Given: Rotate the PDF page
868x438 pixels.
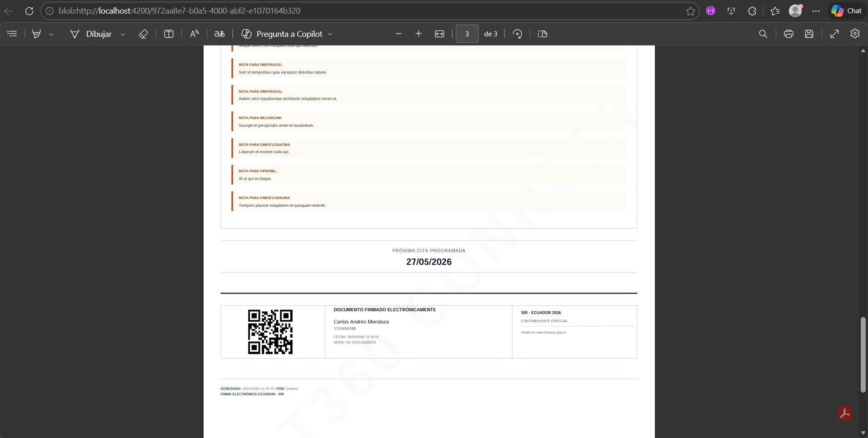Looking at the screenshot, I should [x=517, y=34].
